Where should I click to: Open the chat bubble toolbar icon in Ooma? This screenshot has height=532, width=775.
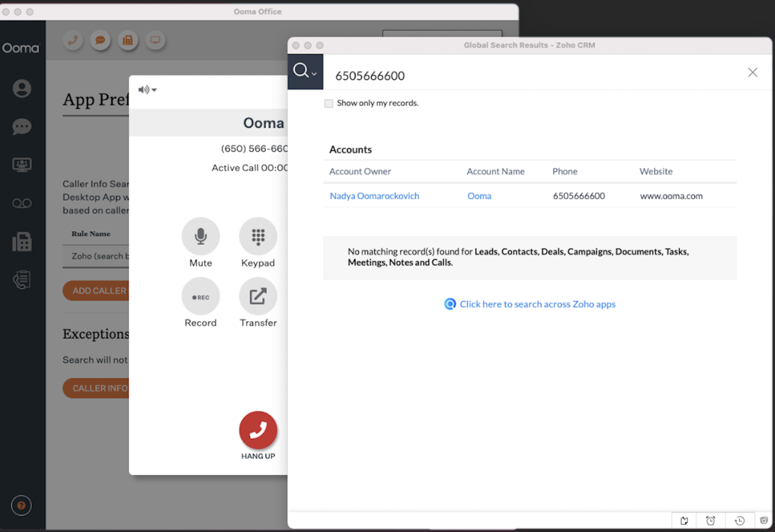100,40
